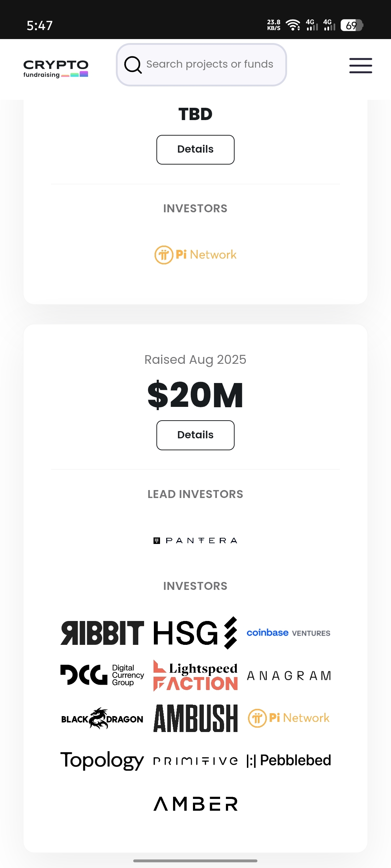The height and width of the screenshot is (868, 391).
Task: Select the Black Dragon logo
Action: [102, 718]
